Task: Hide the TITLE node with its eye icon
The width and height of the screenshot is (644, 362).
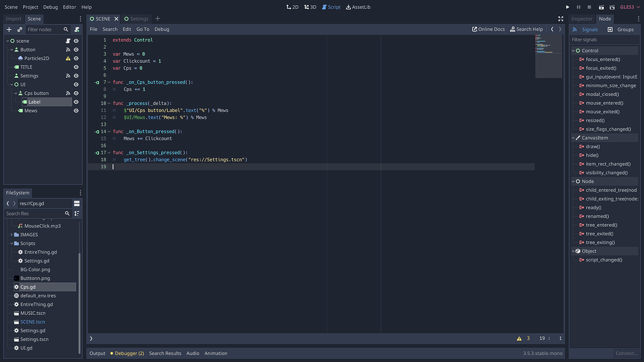Action: [75, 67]
